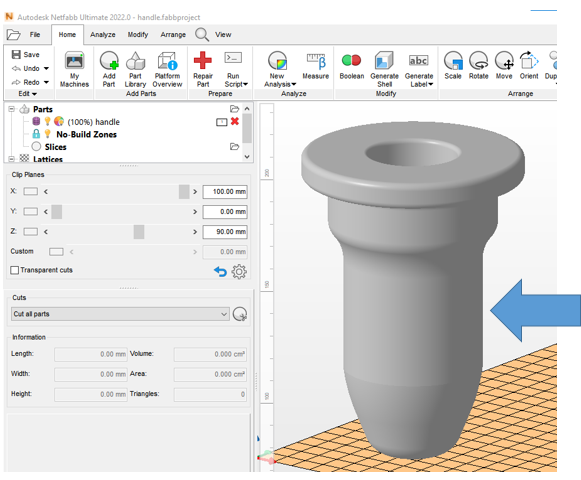Click the X clip value 100.00 mm field
The image size is (581, 480).
coord(225,192)
